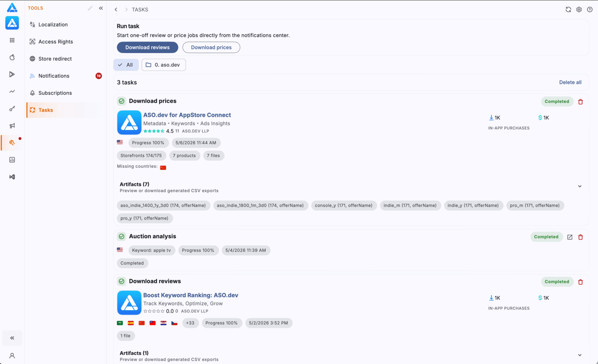This screenshot has height=364, width=598.
Task: Expand the left rail with double chevron
Action: tap(12, 338)
